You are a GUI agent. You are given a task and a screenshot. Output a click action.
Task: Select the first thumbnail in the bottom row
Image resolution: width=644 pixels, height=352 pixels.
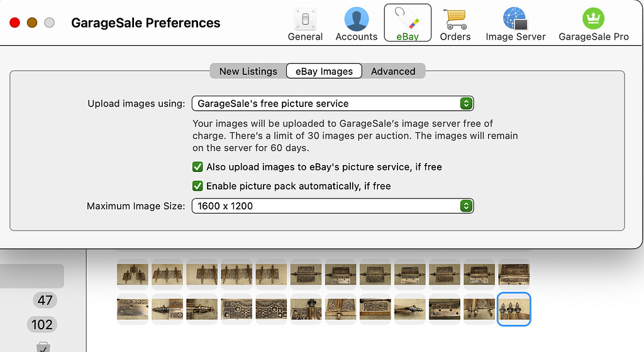133,309
